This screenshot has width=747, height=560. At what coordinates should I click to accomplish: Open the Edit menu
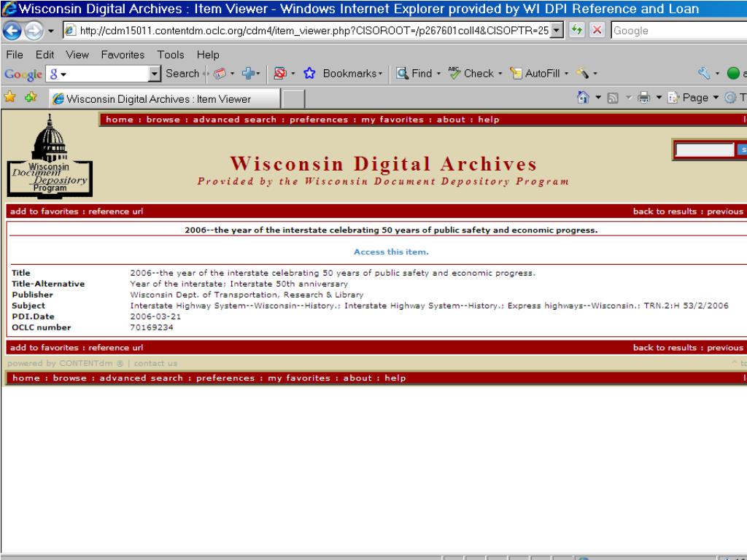[44, 55]
